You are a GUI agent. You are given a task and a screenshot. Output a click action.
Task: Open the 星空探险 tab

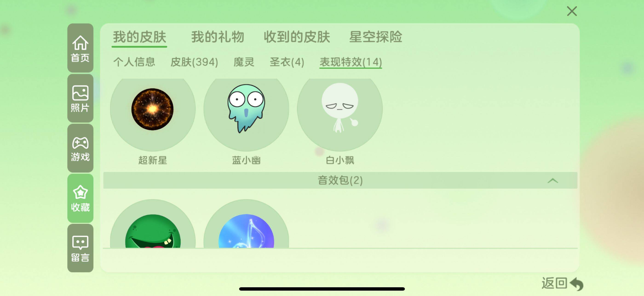[x=376, y=37]
